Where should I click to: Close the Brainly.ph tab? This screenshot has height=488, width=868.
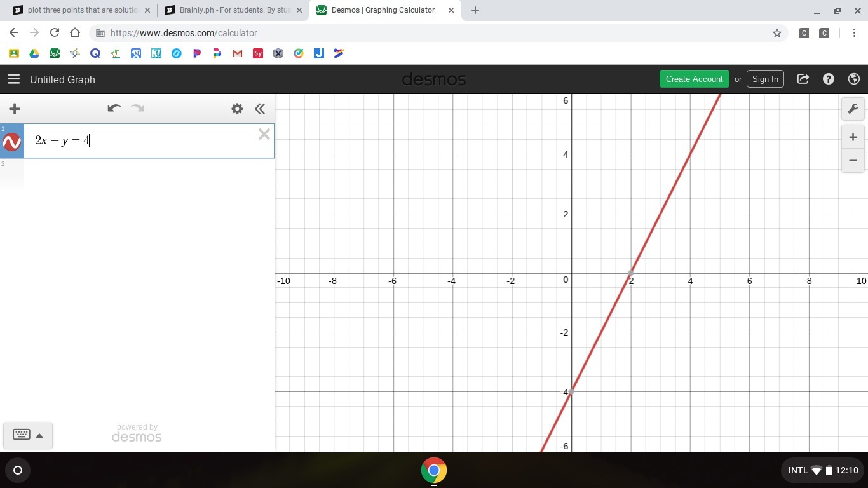pos(299,10)
